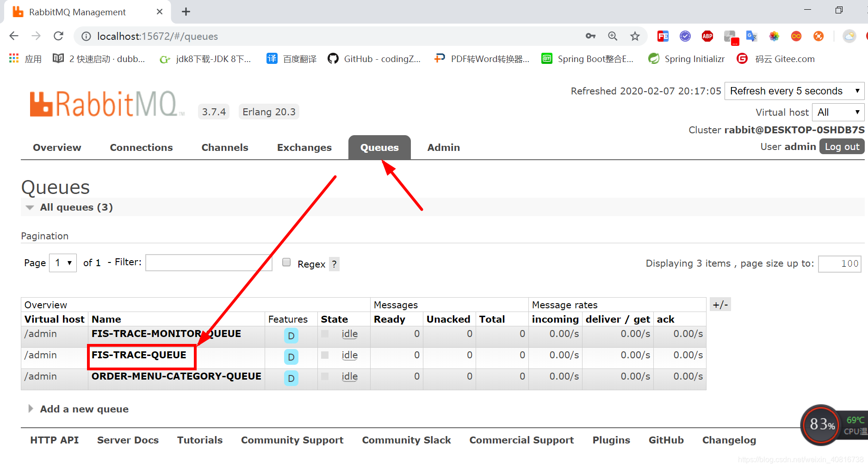868x468 pixels.
Task: Open the Commercial Support footer link
Action: pos(521,440)
